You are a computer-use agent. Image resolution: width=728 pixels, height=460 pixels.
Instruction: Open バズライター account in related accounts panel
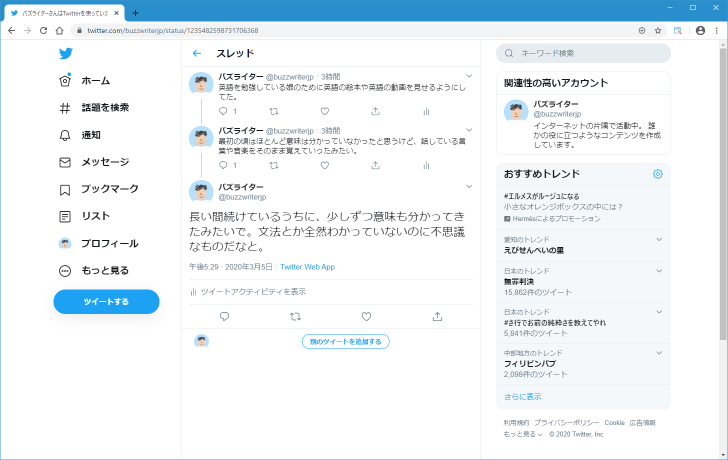click(583, 124)
